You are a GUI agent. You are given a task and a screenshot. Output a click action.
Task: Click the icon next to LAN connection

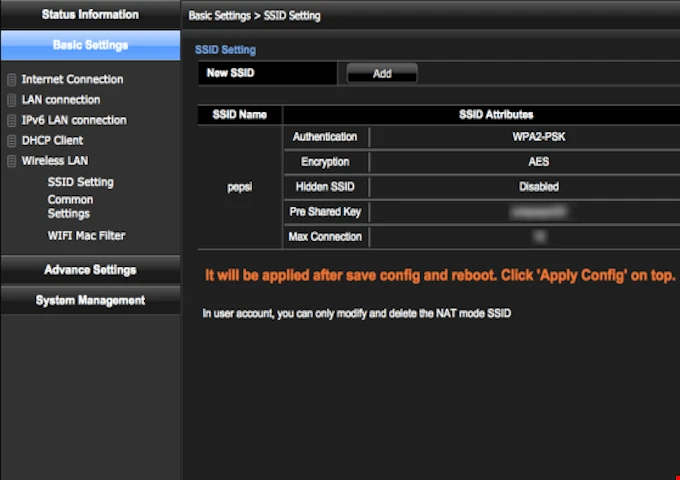12,100
